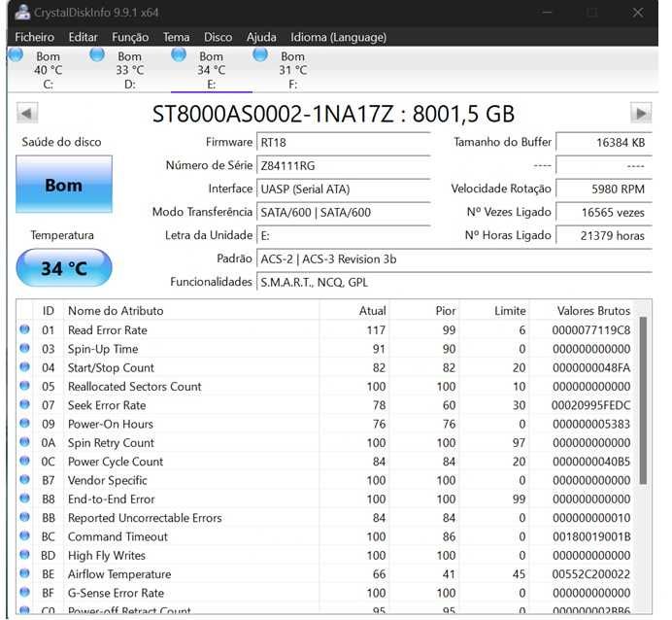The width and height of the screenshot is (672, 620).
Task: Click the 34 °C temperature button
Action: [64, 268]
